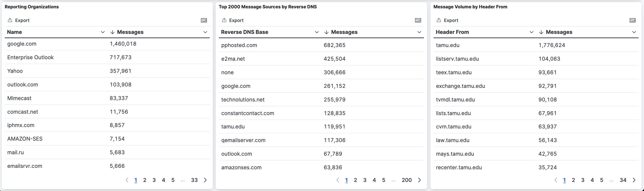Go to previous page in Reporting Organizations
The height and width of the screenshot is (191, 644).
[127, 180]
